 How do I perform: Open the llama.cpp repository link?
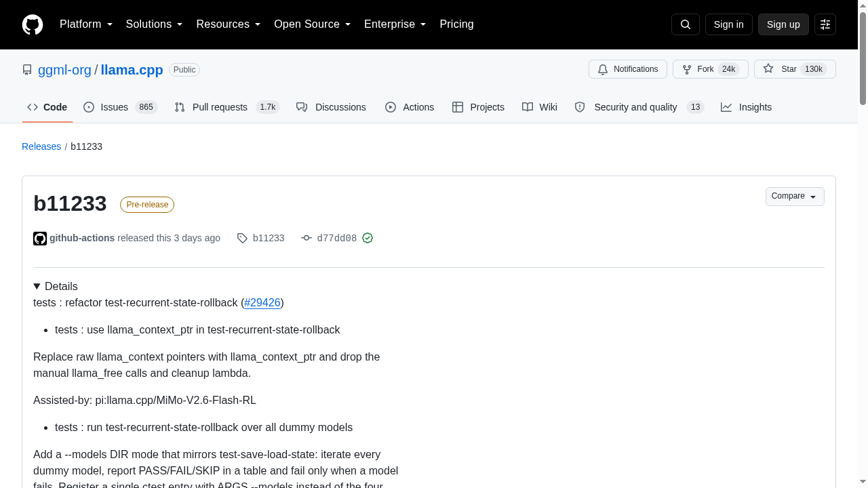132,70
